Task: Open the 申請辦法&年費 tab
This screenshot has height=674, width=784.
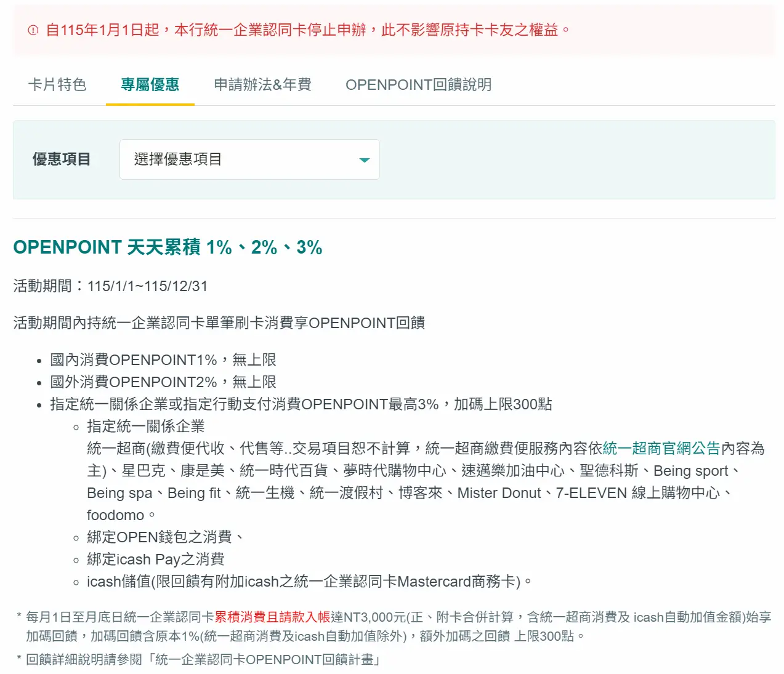Action: pos(262,85)
